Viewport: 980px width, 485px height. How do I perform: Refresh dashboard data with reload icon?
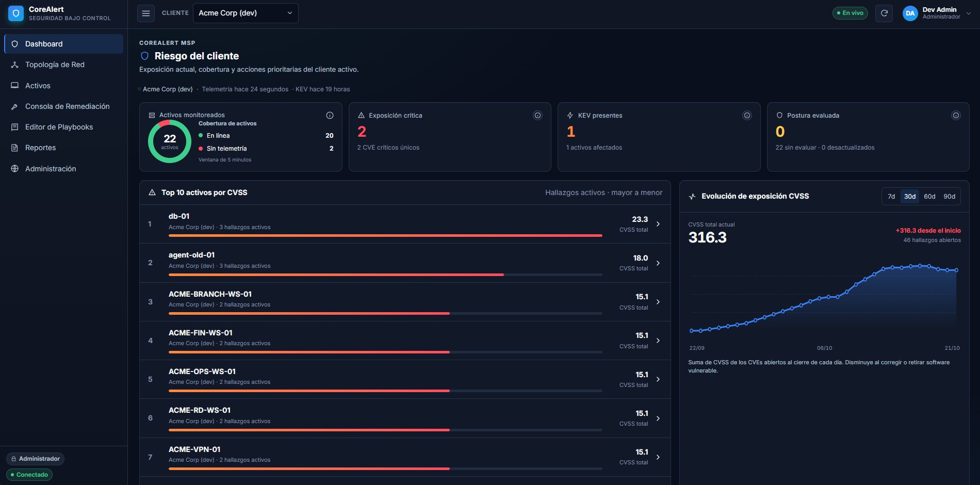tap(884, 13)
